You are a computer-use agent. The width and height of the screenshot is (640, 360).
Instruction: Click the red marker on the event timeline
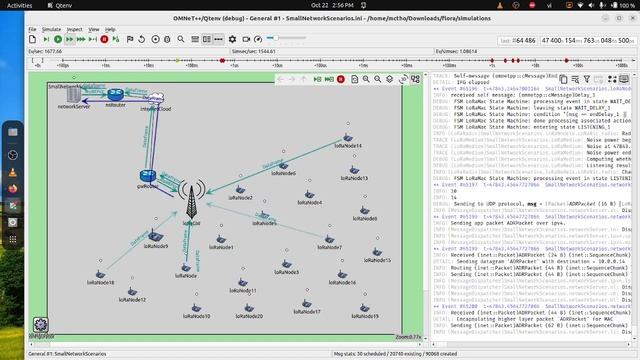point(222,60)
